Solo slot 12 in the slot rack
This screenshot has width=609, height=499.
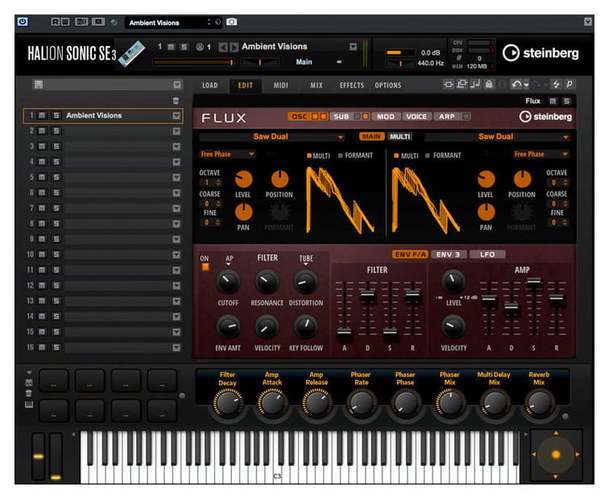point(56,285)
